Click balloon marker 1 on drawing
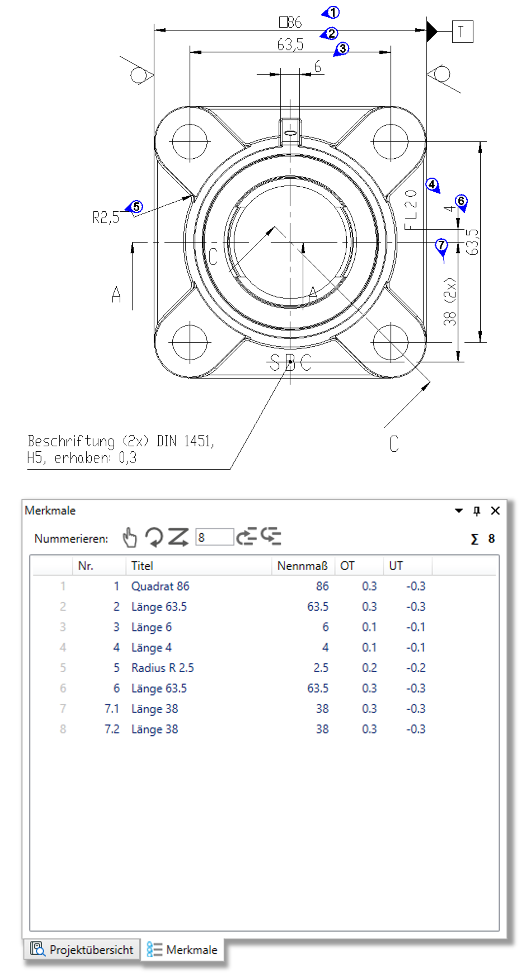The height and width of the screenshot is (980, 529). tap(333, 13)
